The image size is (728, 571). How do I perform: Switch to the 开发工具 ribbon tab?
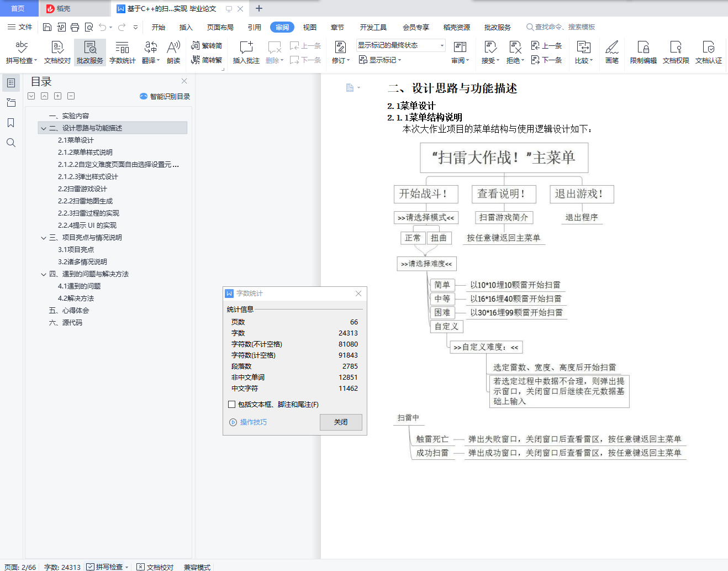(373, 27)
